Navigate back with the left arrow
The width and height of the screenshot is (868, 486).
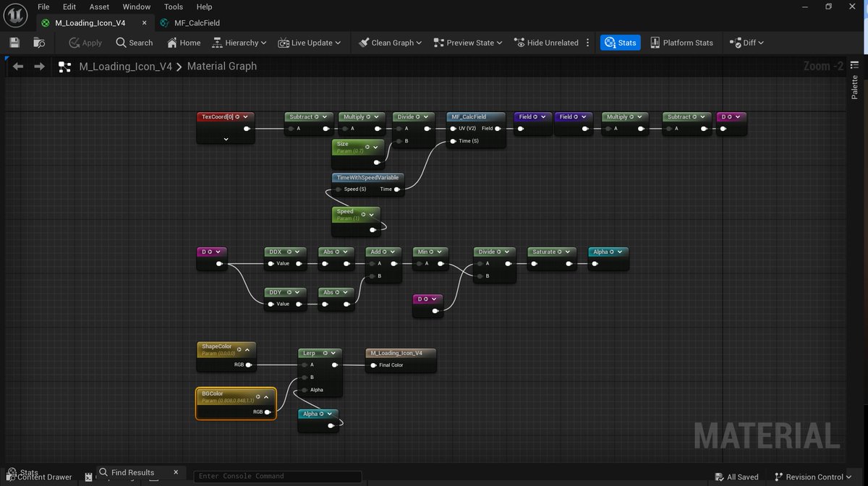[18, 67]
